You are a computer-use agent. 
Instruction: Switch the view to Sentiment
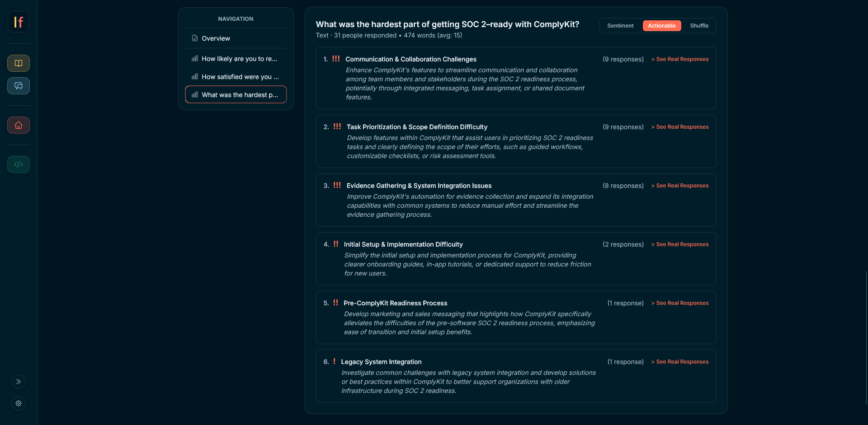620,26
